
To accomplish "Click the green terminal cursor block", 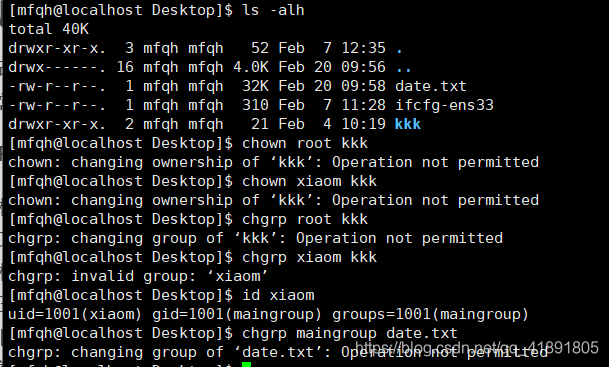I will tap(247, 364).
